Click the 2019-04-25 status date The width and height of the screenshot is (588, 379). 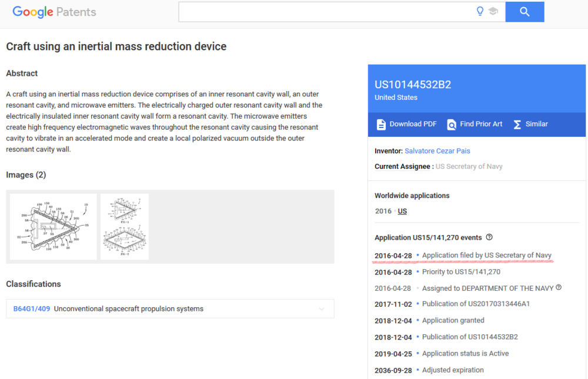coord(393,354)
